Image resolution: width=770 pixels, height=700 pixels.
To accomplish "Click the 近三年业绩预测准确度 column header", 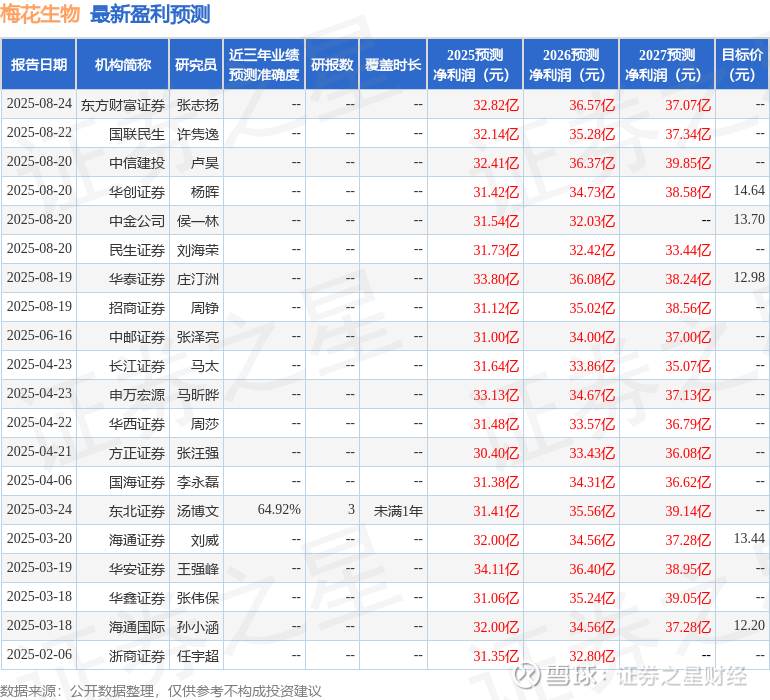I will tap(264, 64).
